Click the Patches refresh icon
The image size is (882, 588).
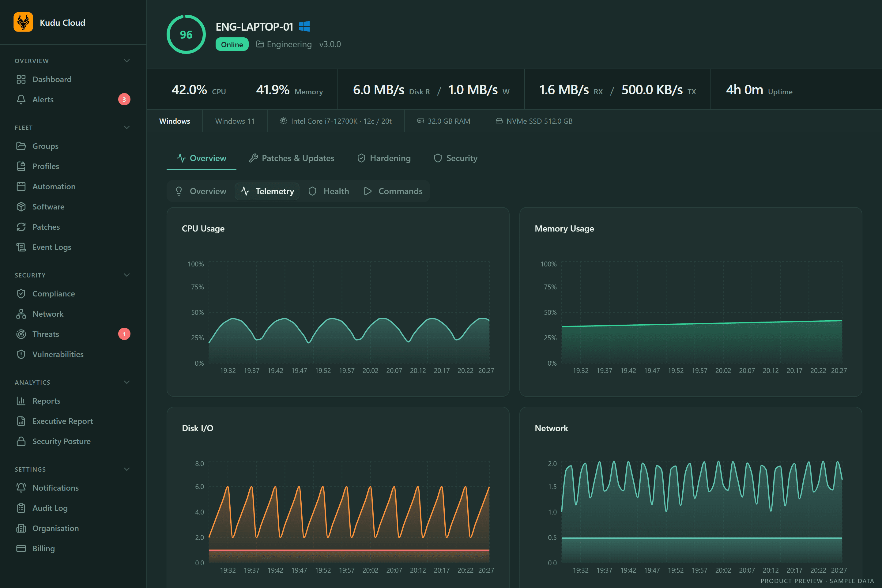[21, 227]
